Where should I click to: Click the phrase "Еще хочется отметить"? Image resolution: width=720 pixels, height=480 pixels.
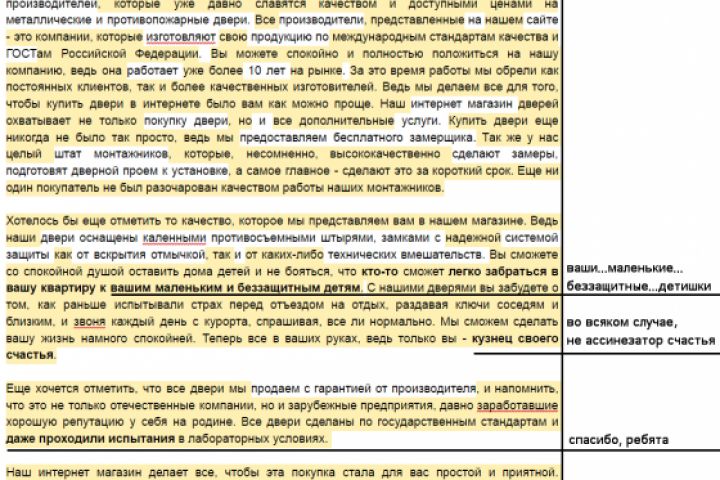point(71,389)
